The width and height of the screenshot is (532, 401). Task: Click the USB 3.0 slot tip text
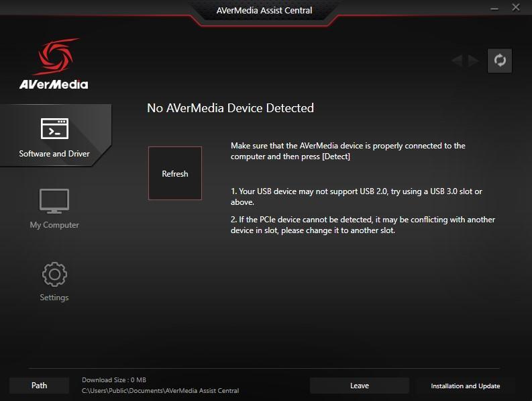[x=356, y=196]
